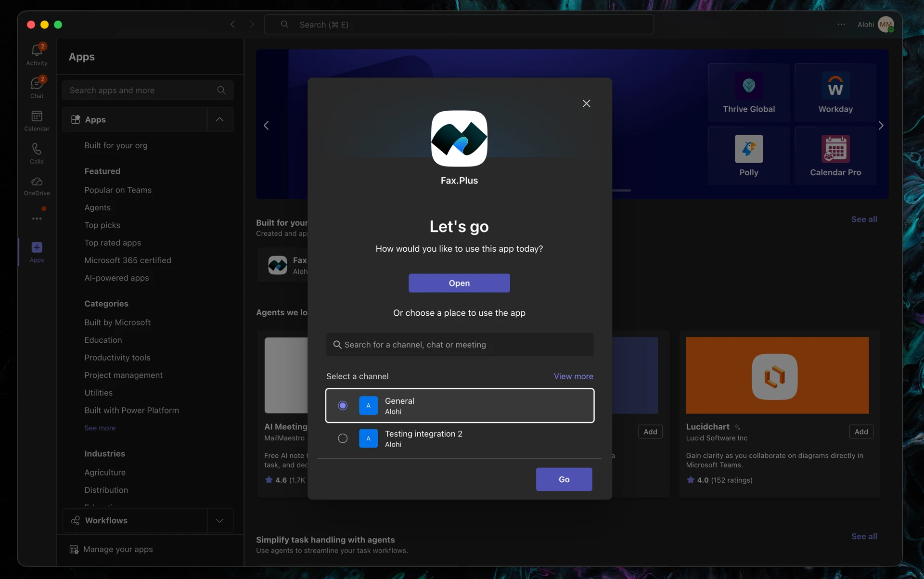
Task: Click the Add button left of Lucidchart card
Action: tap(650, 432)
